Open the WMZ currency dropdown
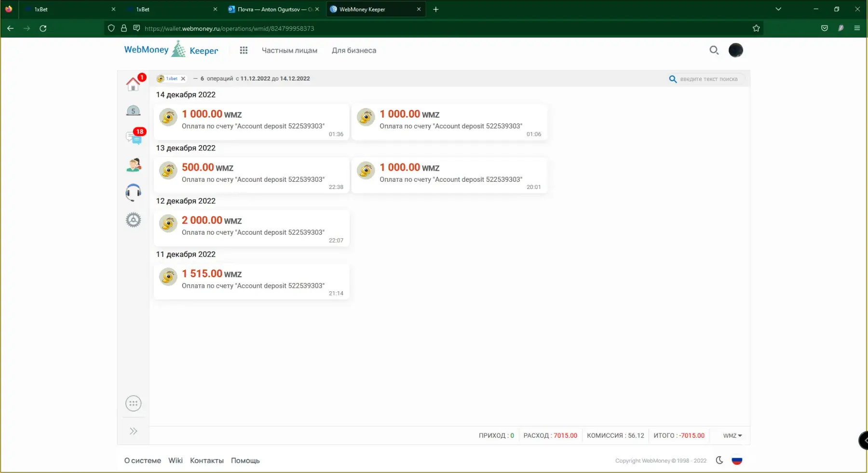Viewport: 868px width, 473px height. pos(732,435)
